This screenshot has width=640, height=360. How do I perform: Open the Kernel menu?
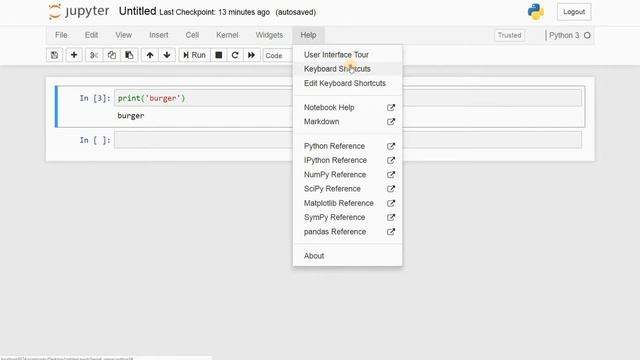227,35
